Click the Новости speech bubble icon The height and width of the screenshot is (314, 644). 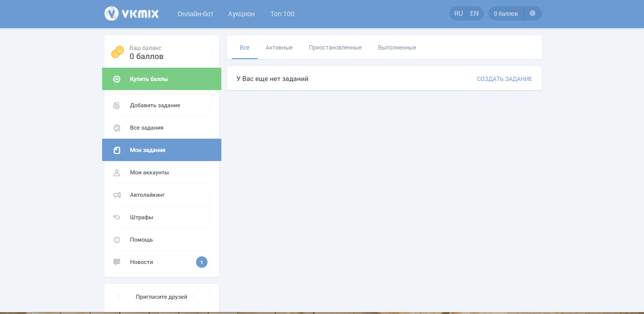pos(117,262)
